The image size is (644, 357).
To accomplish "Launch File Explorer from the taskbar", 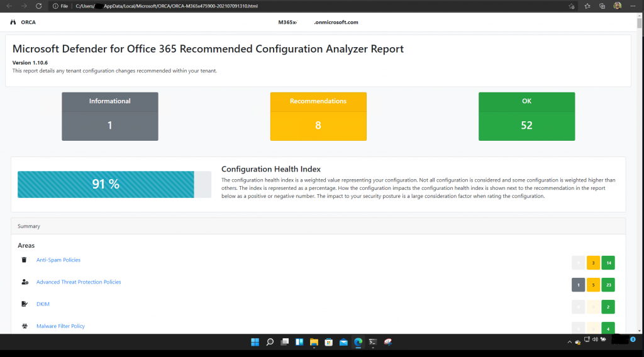I will pos(314,342).
